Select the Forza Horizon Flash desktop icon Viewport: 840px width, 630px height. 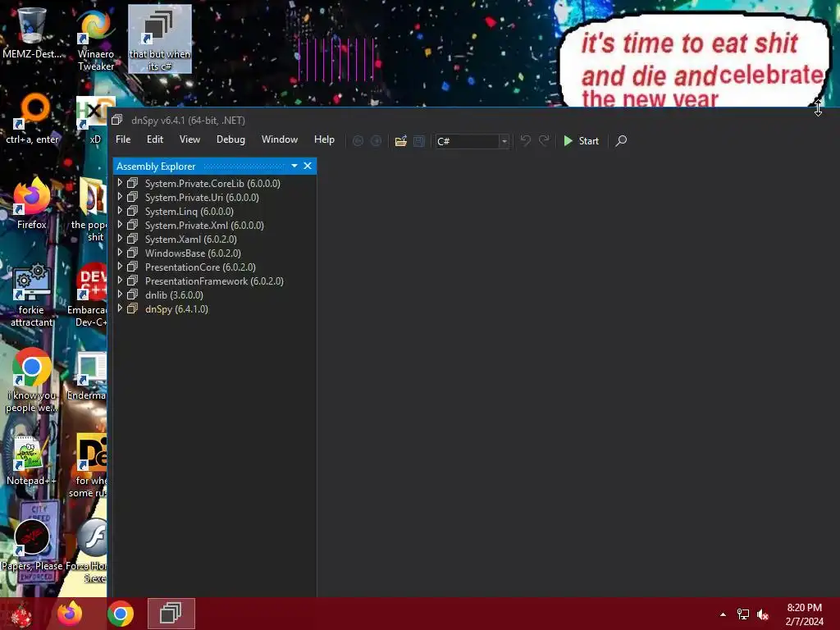tap(88, 550)
